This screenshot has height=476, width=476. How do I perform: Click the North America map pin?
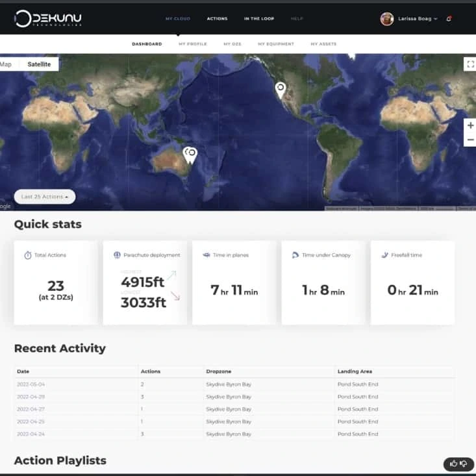281,89
